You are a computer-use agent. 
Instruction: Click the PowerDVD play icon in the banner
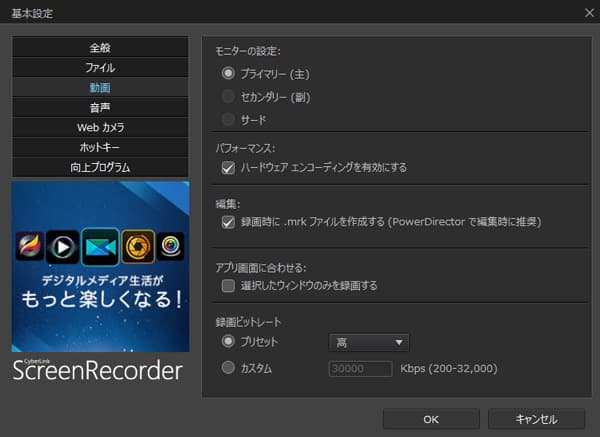pyautogui.click(x=63, y=247)
